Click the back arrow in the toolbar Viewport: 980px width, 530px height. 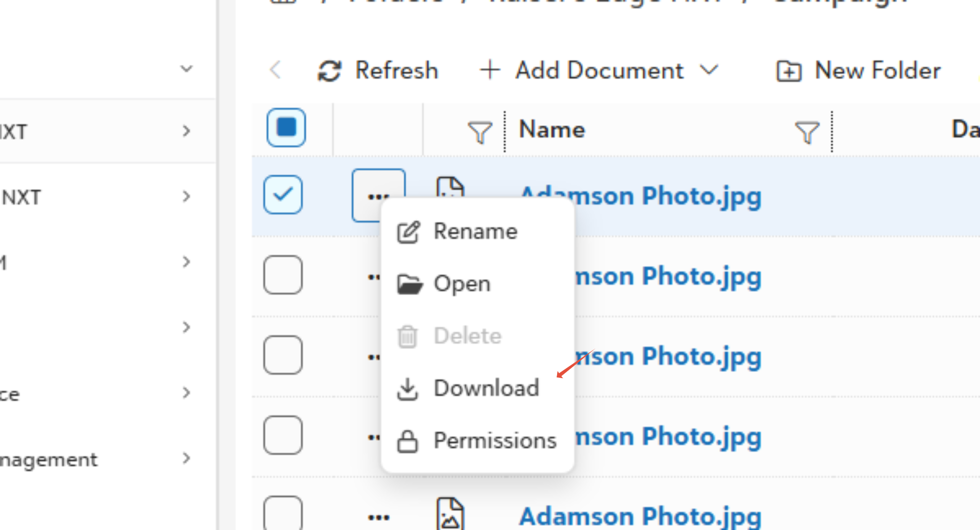click(276, 70)
